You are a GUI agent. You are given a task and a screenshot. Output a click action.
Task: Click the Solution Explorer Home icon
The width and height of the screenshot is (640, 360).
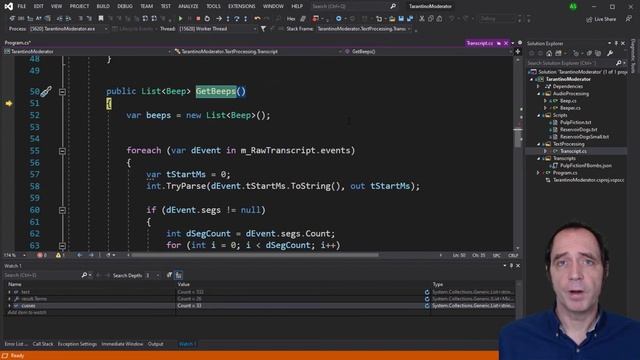[x=549, y=53]
